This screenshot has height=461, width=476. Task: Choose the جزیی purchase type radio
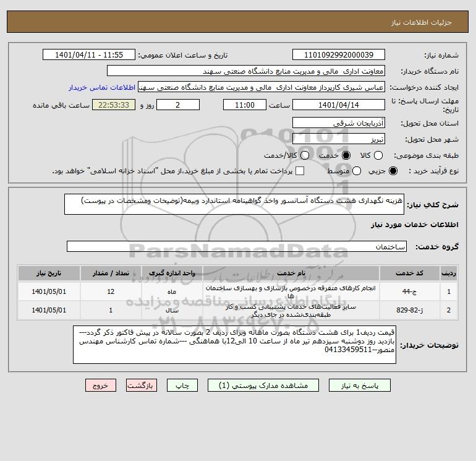click(x=393, y=171)
